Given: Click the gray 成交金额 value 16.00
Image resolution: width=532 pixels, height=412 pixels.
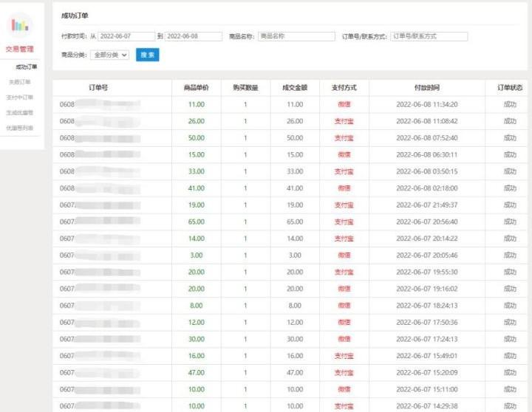Looking at the screenshot, I should [x=295, y=356].
